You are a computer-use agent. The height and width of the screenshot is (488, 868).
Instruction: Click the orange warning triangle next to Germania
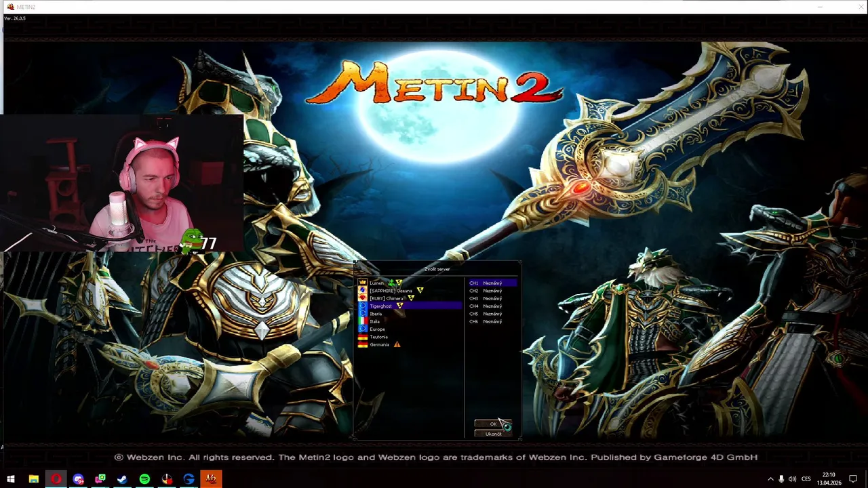coord(397,344)
